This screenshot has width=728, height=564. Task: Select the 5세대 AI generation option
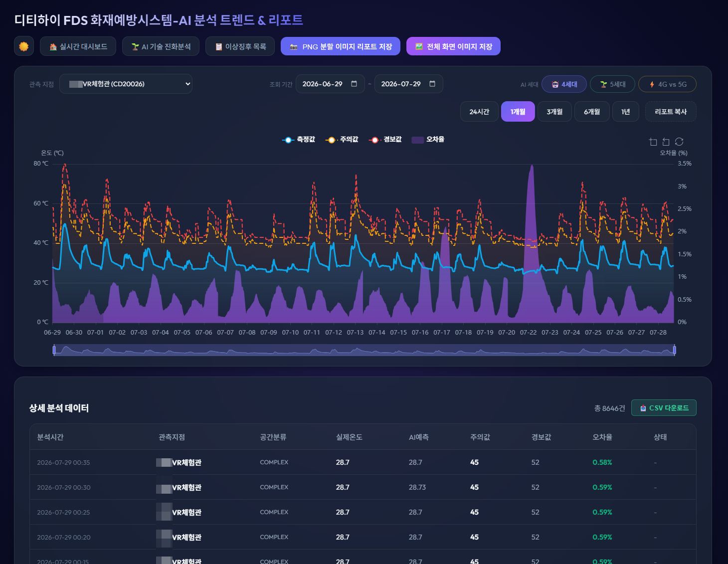pos(612,84)
